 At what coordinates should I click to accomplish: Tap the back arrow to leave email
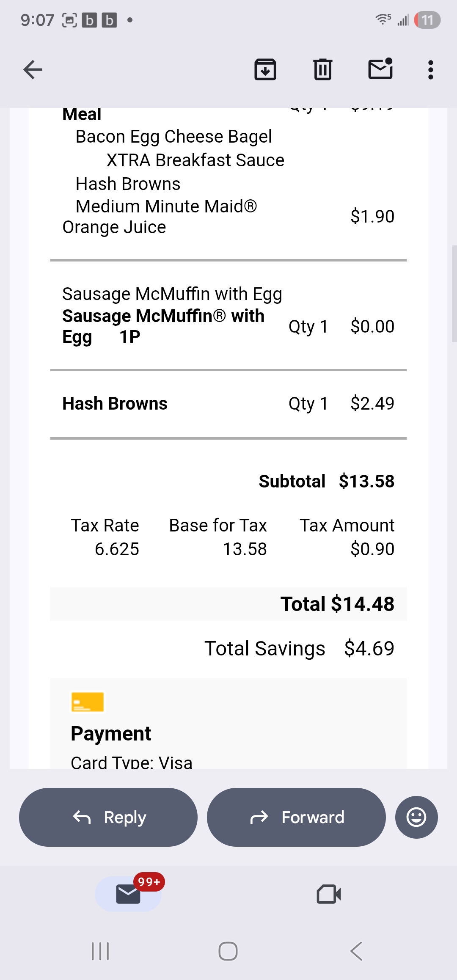tap(33, 70)
